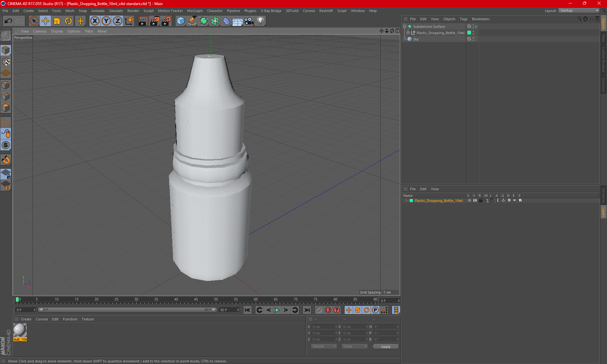Screen dimensions: 607x364
Task: Select the Live Selection tool
Action: [x=34, y=21]
